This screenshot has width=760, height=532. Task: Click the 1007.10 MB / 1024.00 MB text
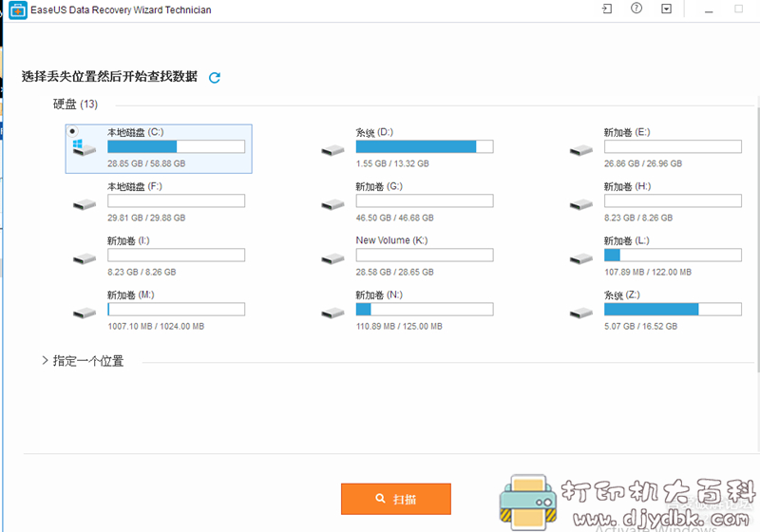(156, 327)
